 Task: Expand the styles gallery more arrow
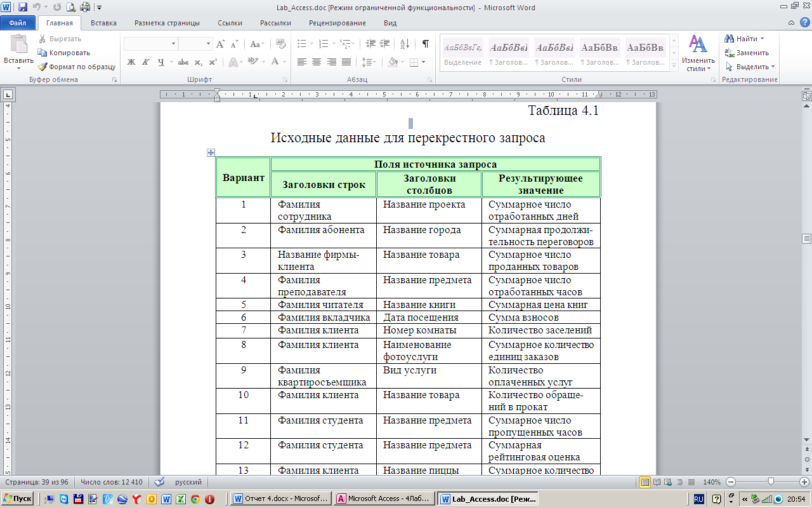click(x=674, y=66)
